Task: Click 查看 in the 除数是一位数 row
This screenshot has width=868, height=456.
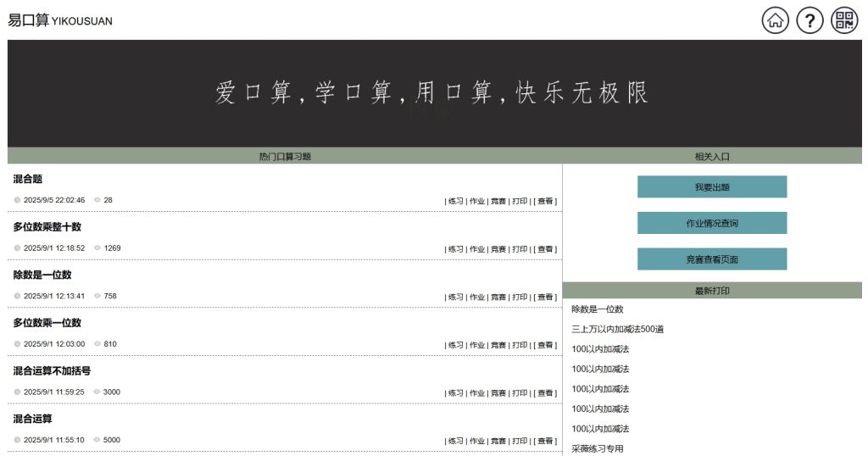Action: click(545, 298)
